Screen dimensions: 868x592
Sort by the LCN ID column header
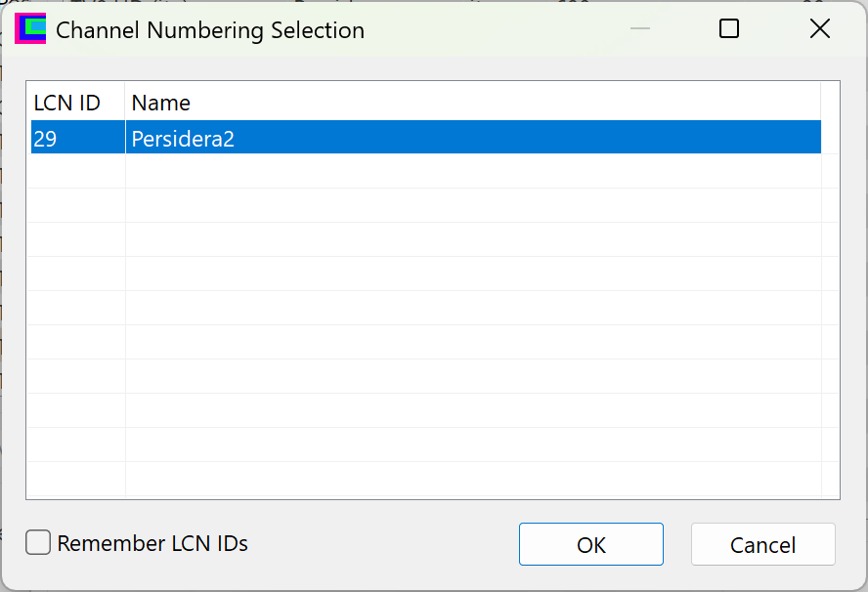pos(66,103)
